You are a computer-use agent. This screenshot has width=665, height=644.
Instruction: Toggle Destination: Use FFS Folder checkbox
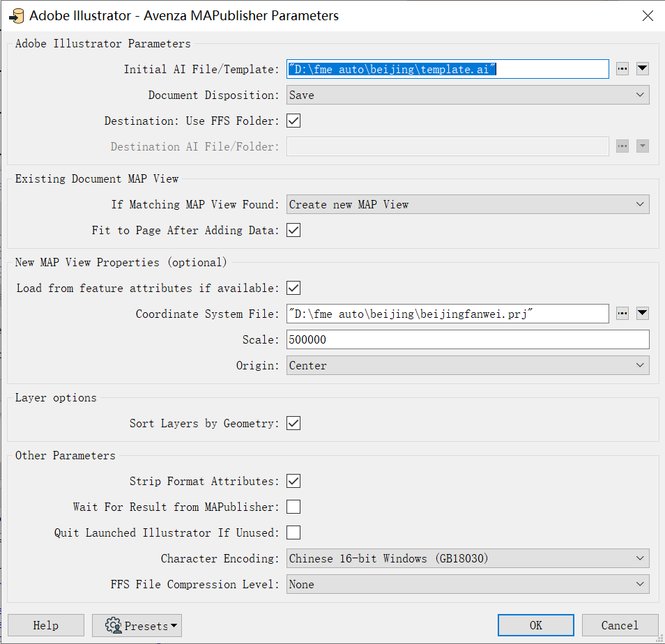click(293, 121)
